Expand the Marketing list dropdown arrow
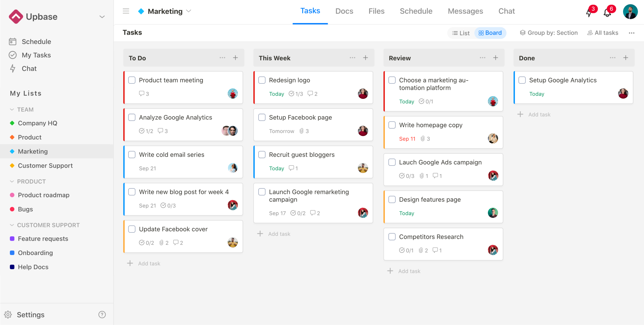Image resolution: width=644 pixels, height=325 pixels. (x=189, y=11)
